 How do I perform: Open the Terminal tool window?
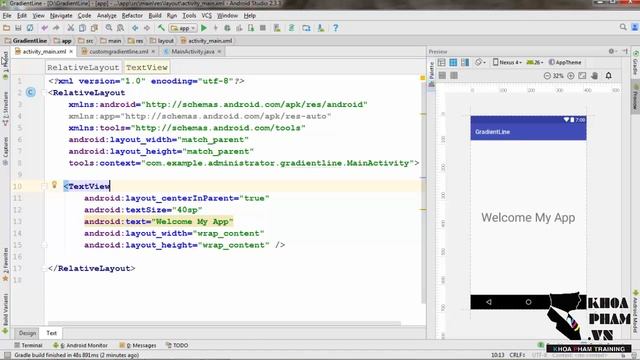coord(29,345)
